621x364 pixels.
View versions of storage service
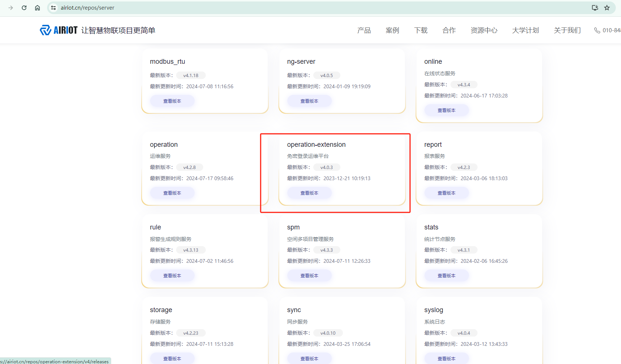pyautogui.click(x=172, y=358)
